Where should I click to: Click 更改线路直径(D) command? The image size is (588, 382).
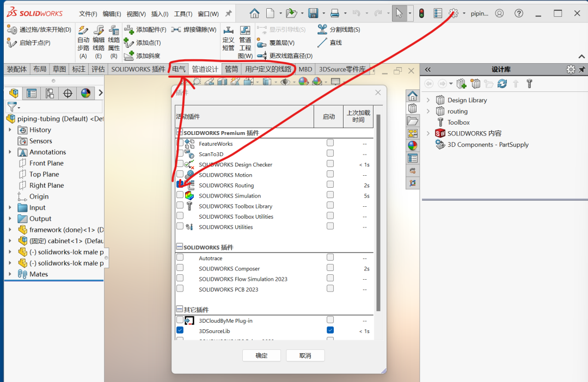tap(285, 56)
